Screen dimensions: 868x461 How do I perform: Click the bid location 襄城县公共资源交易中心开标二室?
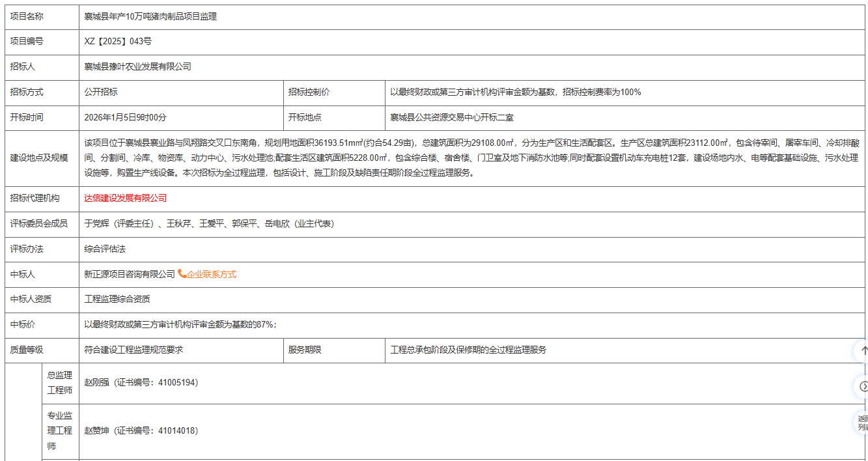452,117
